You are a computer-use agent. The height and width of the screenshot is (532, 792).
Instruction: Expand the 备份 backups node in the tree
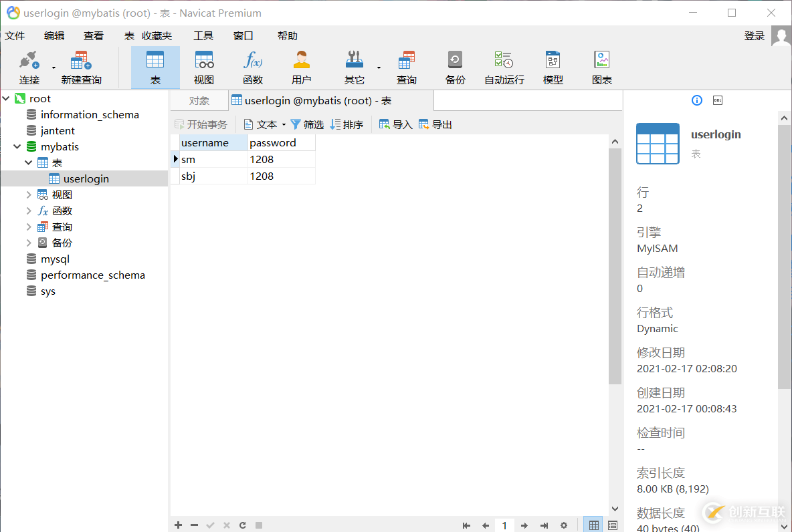29,243
